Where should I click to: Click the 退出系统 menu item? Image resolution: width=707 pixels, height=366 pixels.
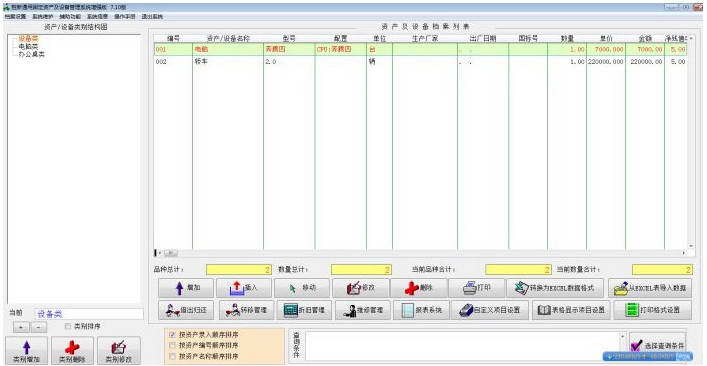(152, 16)
